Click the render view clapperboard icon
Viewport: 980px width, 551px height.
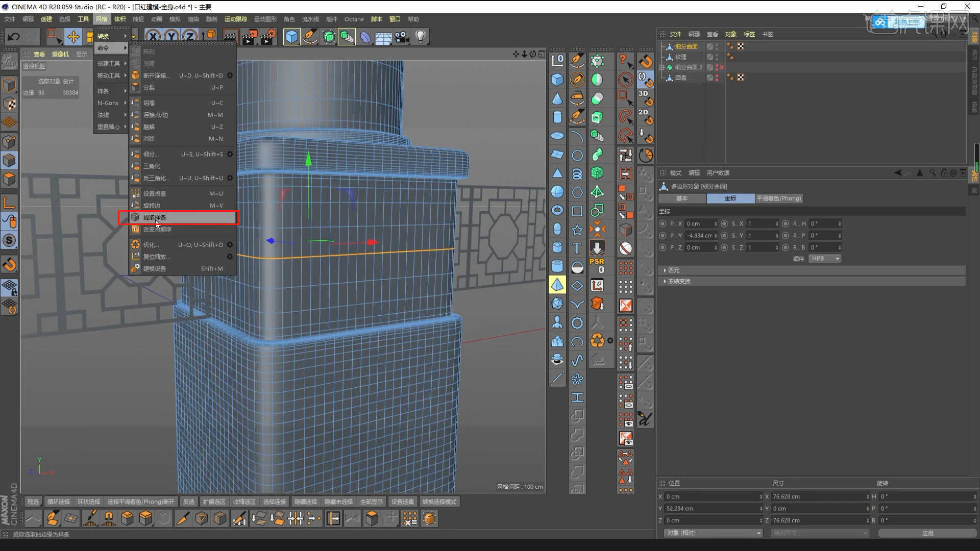coord(231,37)
